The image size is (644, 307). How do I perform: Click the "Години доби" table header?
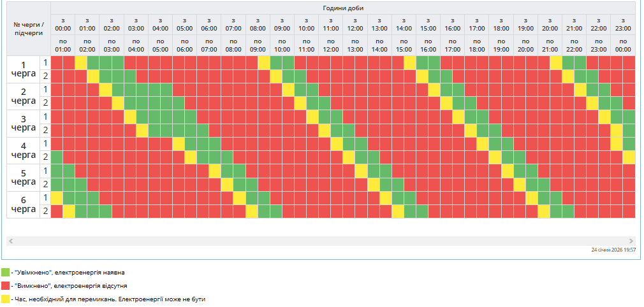click(x=343, y=8)
